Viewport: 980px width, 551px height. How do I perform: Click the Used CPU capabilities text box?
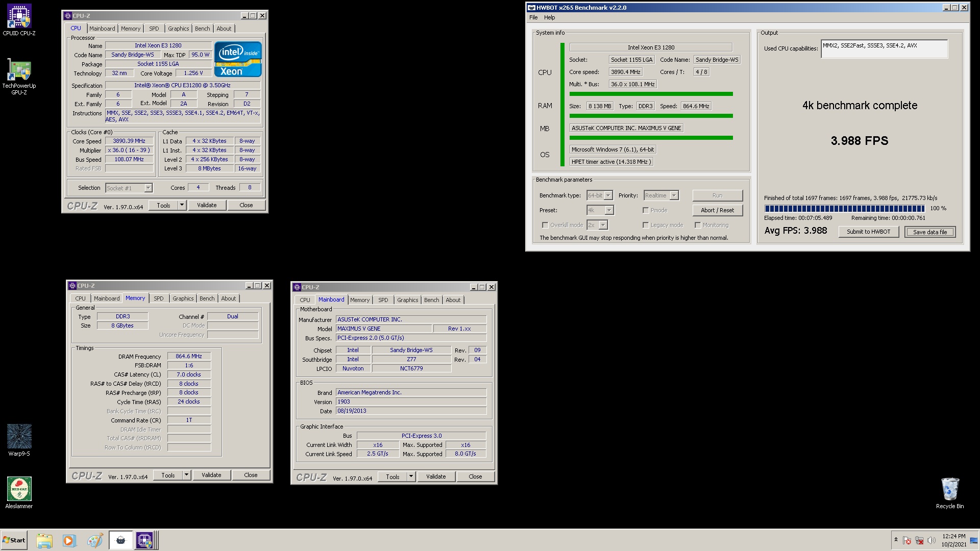pos(884,49)
